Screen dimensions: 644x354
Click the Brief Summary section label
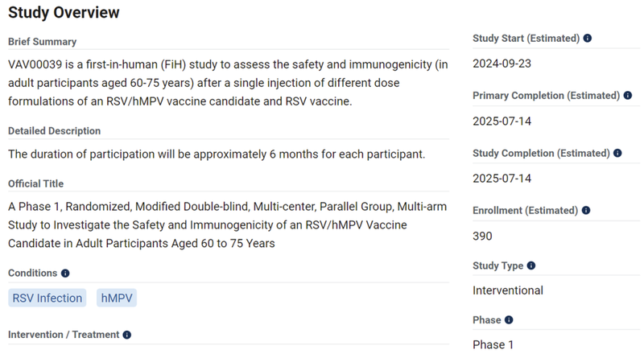pyautogui.click(x=43, y=42)
